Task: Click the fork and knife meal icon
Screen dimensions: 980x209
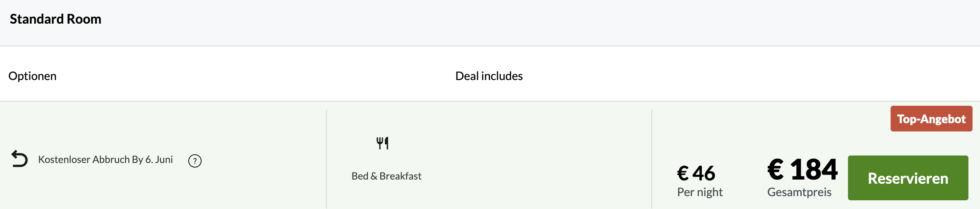Action: pyautogui.click(x=382, y=143)
